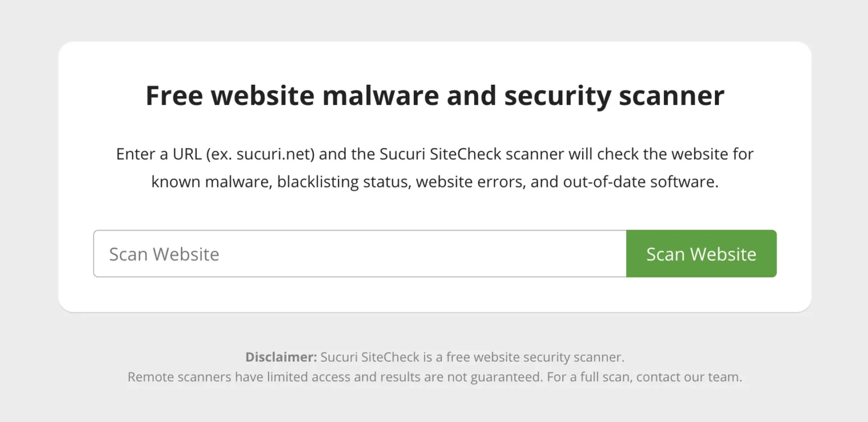Click the Scan Website placeholder text
Image resolution: width=868 pixels, height=422 pixels.
tap(163, 254)
